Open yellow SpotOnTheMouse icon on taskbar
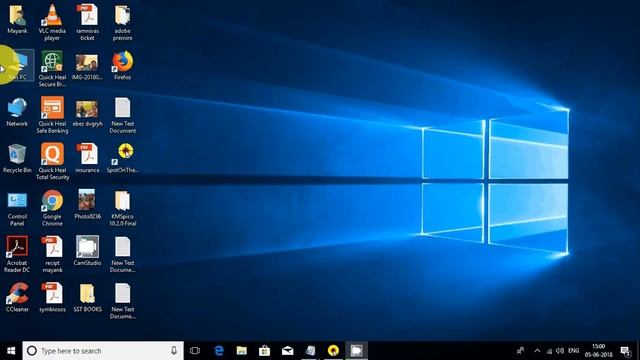 coord(333,351)
